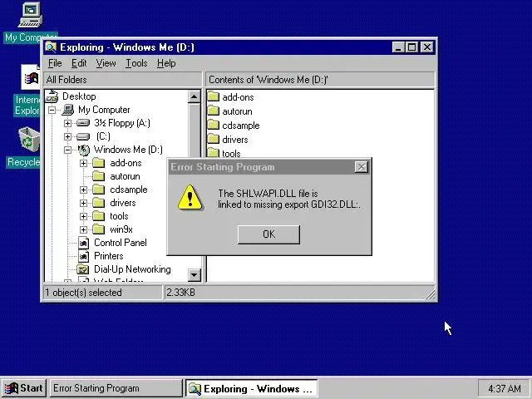Close the Error Starting Program dialog
Screen dimensions: 532x399
(362, 167)
